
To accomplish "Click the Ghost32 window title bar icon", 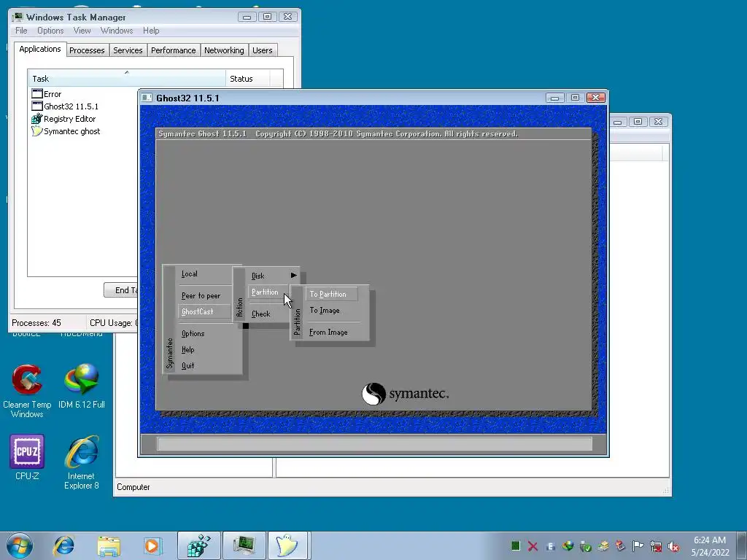I will [x=147, y=98].
